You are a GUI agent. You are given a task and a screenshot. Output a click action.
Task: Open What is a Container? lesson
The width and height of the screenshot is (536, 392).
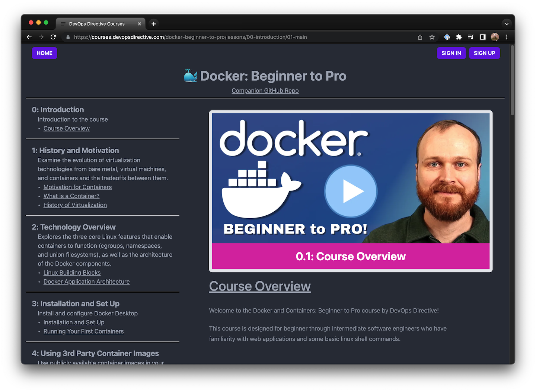click(x=71, y=196)
